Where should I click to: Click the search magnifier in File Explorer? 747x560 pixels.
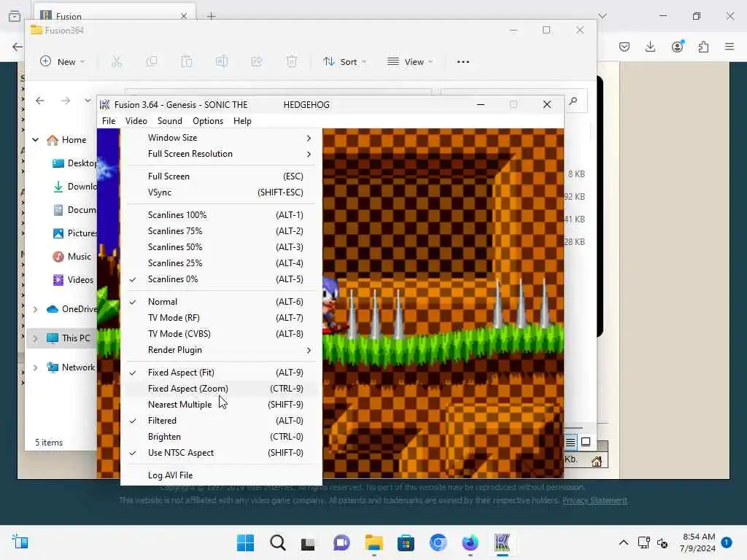[573, 101]
